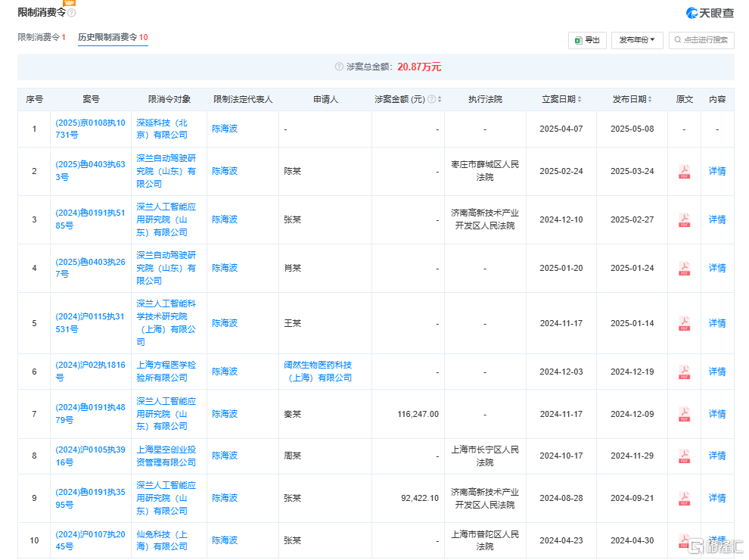749x560 pixels.
Task: Click applicant 周某 in row 8
Action: (x=292, y=456)
